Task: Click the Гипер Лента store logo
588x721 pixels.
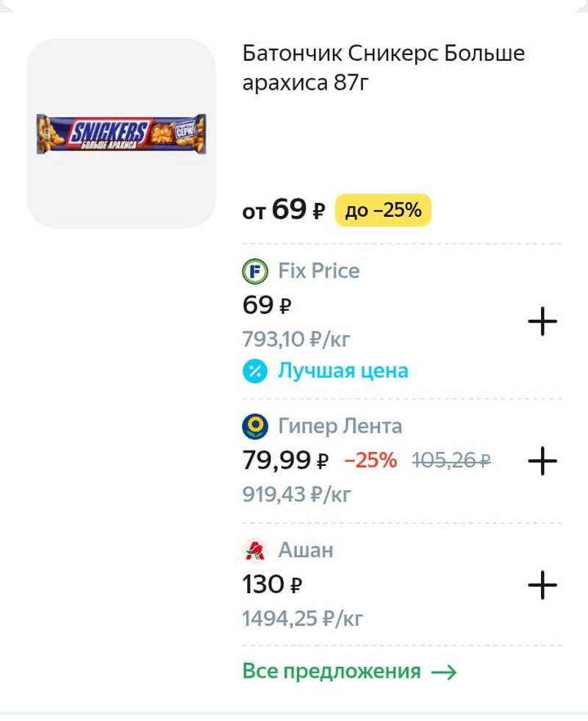Action: (x=255, y=426)
